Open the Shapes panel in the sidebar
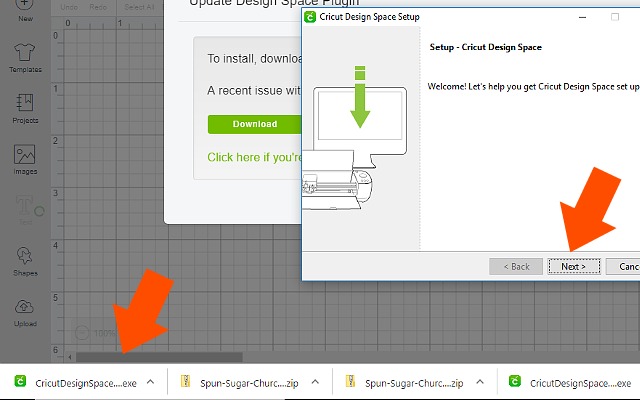 (25, 261)
